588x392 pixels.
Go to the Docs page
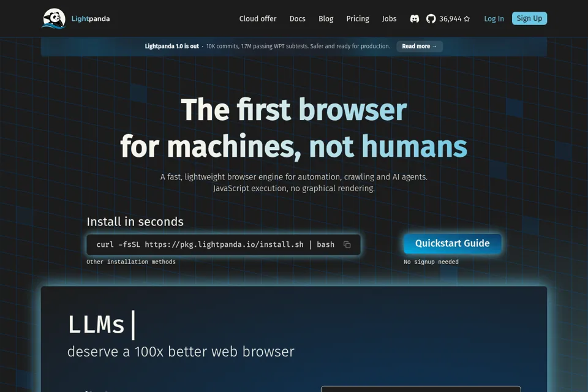(298, 19)
